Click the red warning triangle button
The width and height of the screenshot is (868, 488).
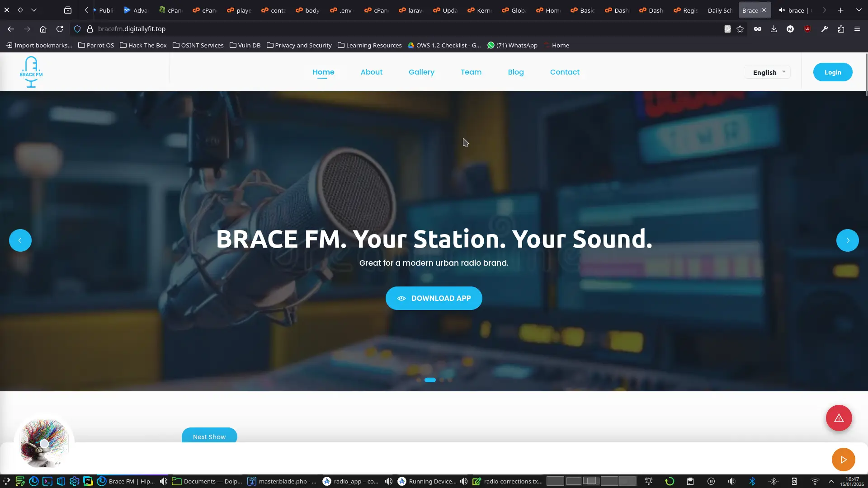839,418
